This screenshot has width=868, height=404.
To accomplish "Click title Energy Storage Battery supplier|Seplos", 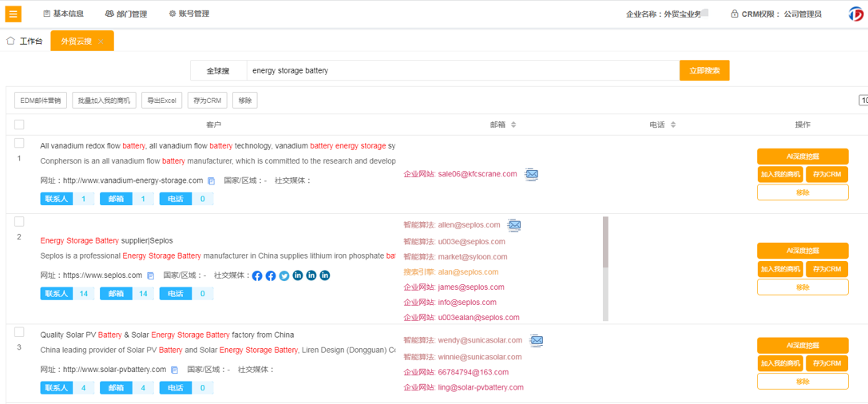I will coord(107,241).
